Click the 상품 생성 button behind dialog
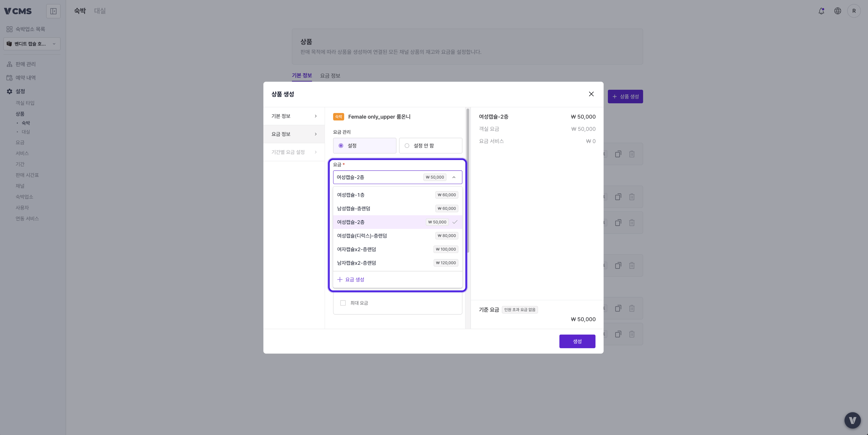The image size is (868, 435). pyautogui.click(x=625, y=97)
